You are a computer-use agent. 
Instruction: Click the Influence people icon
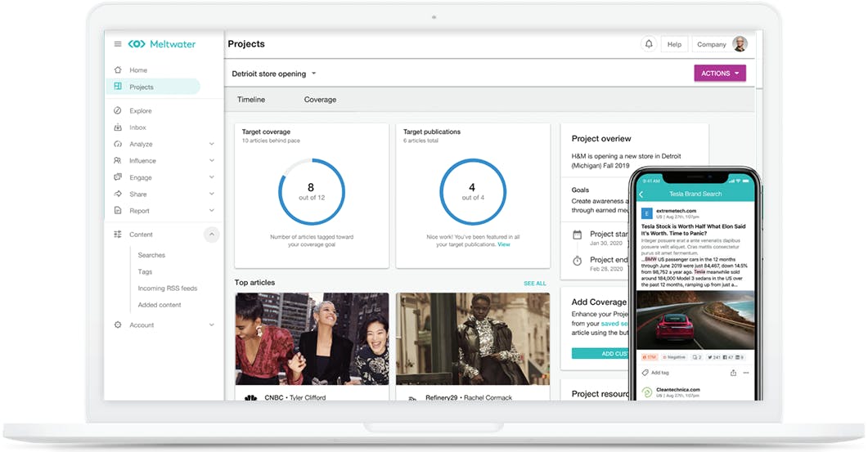tap(117, 160)
